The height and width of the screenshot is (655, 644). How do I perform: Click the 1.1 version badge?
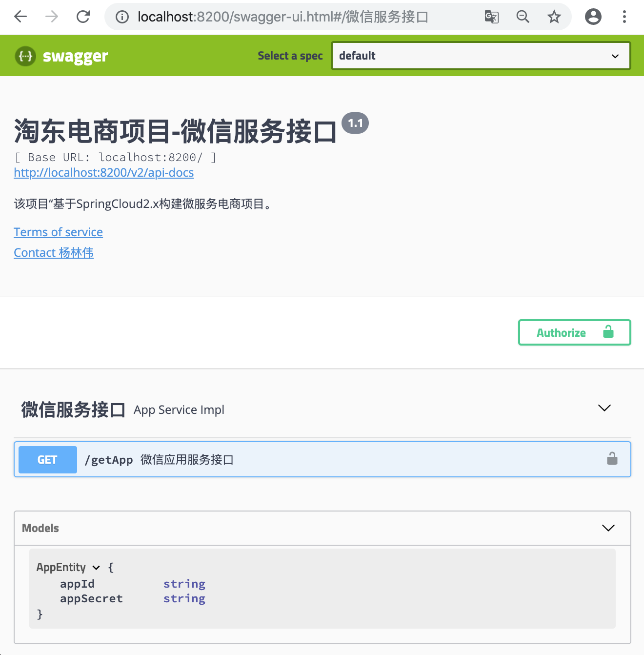pos(355,123)
